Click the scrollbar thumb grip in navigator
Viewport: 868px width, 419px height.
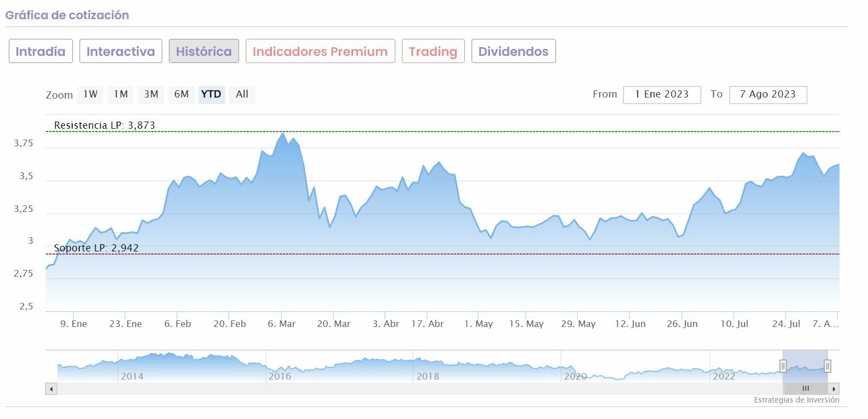point(805,389)
